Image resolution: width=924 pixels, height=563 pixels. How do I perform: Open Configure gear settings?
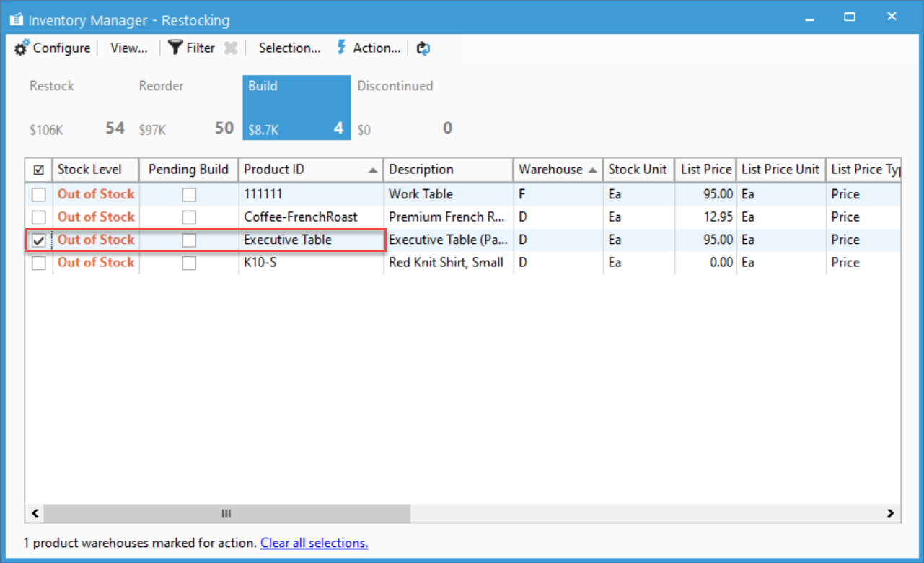22,48
